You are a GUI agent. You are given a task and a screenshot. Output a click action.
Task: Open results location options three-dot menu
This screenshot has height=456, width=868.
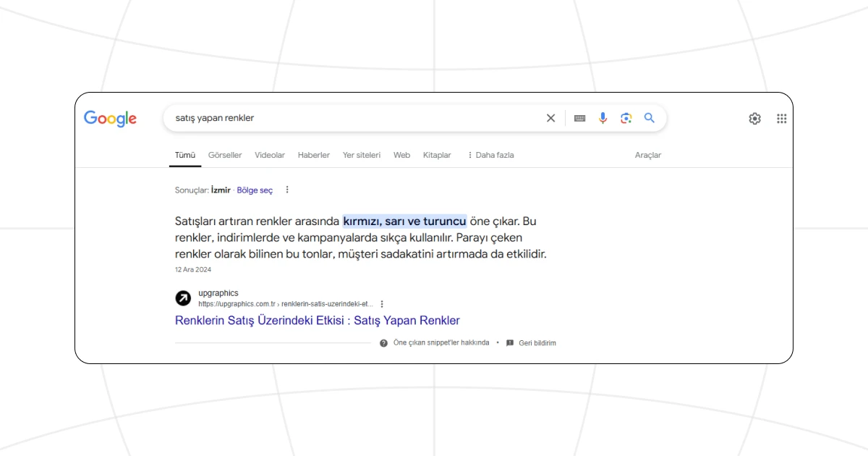click(x=287, y=190)
